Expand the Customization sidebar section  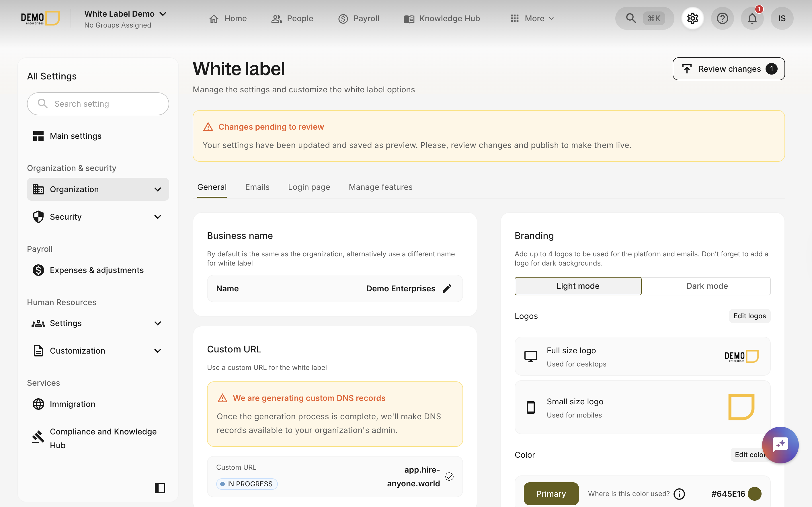point(97,350)
